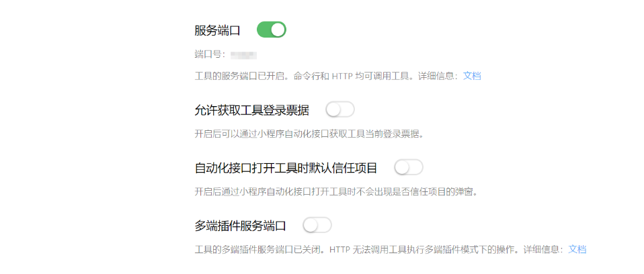Image resolution: width=644 pixels, height=274 pixels.
Task: Click the 自动化接口打开工具时默认信任项目 heading
Action: click(x=286, y=168)
